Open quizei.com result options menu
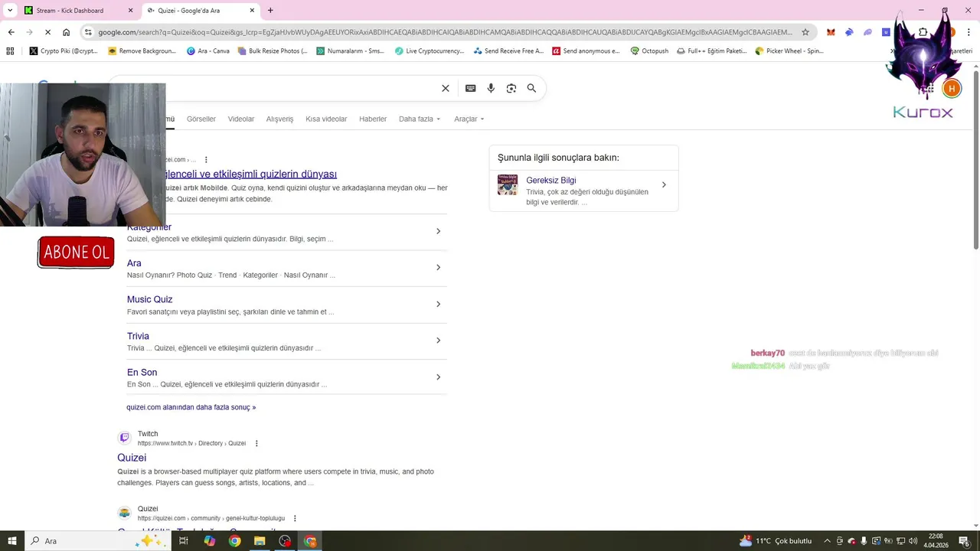The height and width of the screenshot is (551, 980). click(x=206, y=160)
